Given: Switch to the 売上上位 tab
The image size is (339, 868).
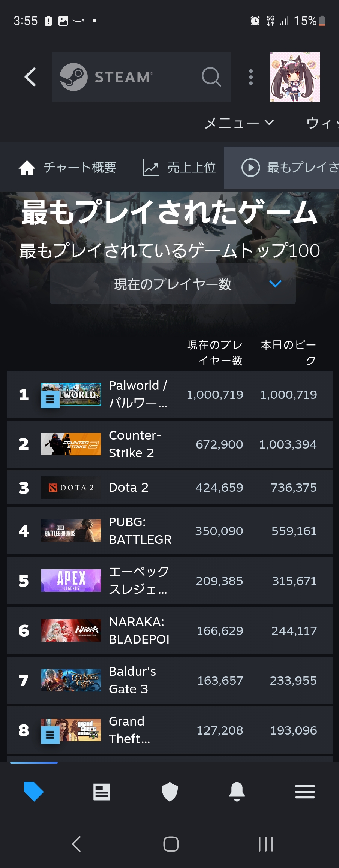Looking at the screenshot, I should click(179, 168).
